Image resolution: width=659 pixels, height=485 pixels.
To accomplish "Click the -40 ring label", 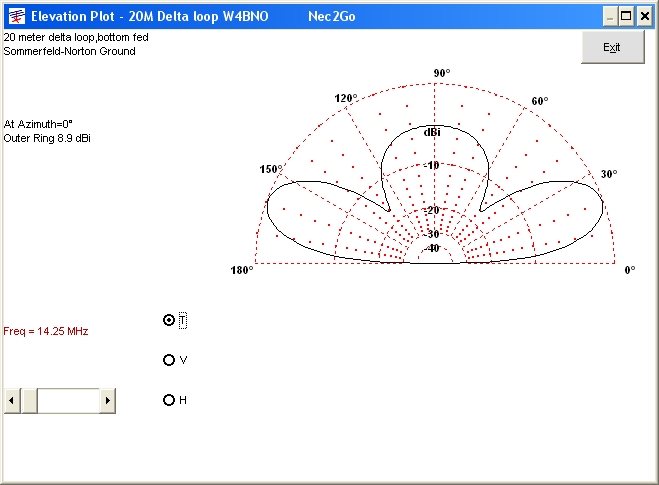I will point(432,248).
